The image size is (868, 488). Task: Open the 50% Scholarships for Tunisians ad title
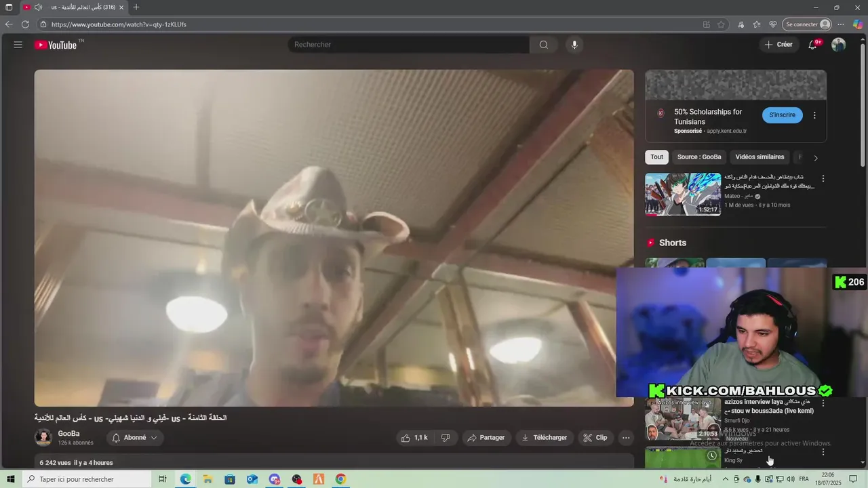708,117
